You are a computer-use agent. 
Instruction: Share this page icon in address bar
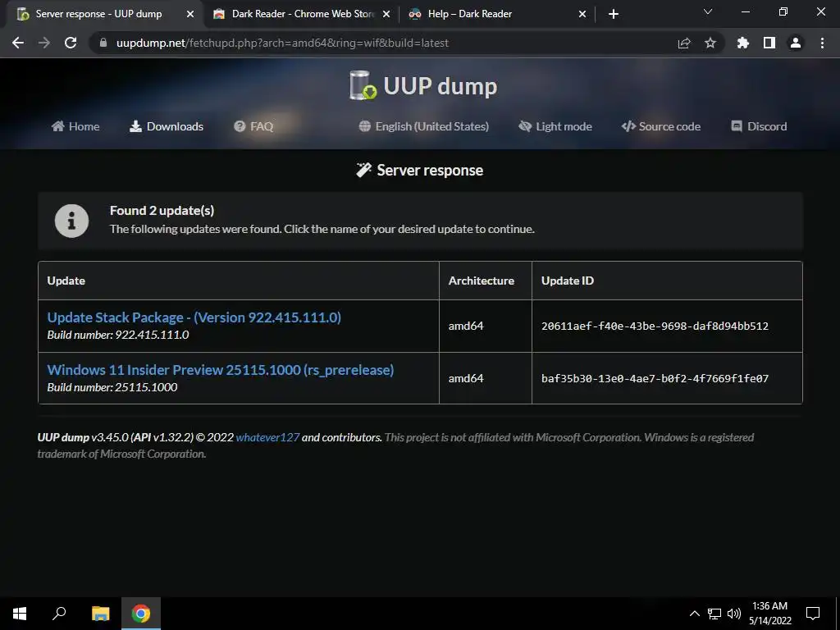point(684,43)
